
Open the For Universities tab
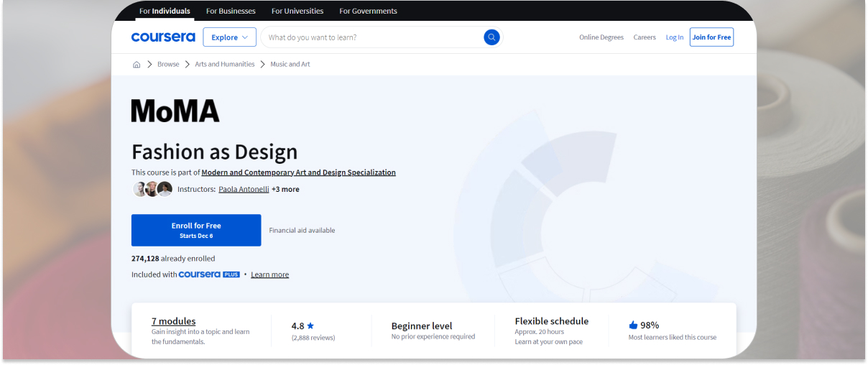pos(297,11)
